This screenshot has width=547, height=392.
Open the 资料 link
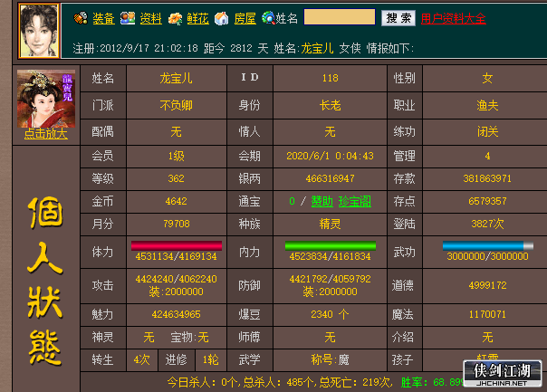pyautogui.click(x=150, y=18)
